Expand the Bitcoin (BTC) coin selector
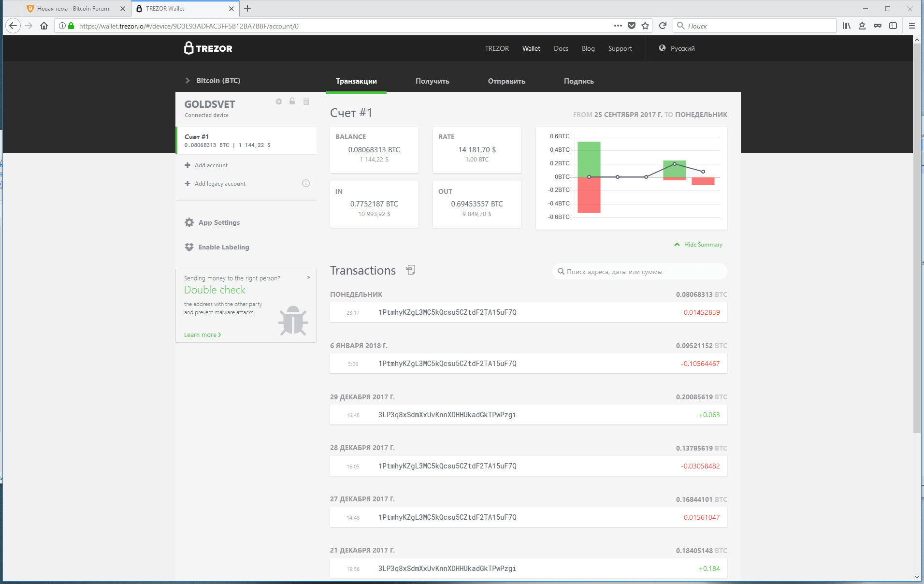 point(213,80)
